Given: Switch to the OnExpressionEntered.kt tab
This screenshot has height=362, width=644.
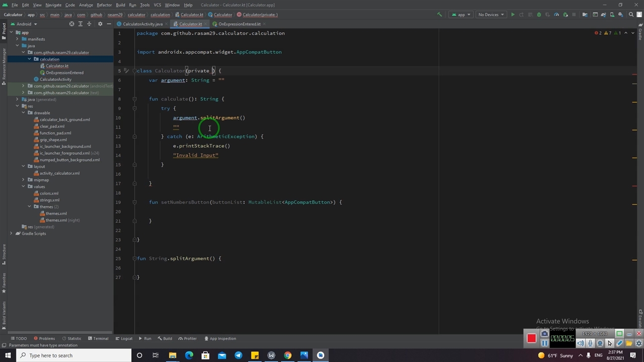Looking at the screenshot, I should [239, 24].
